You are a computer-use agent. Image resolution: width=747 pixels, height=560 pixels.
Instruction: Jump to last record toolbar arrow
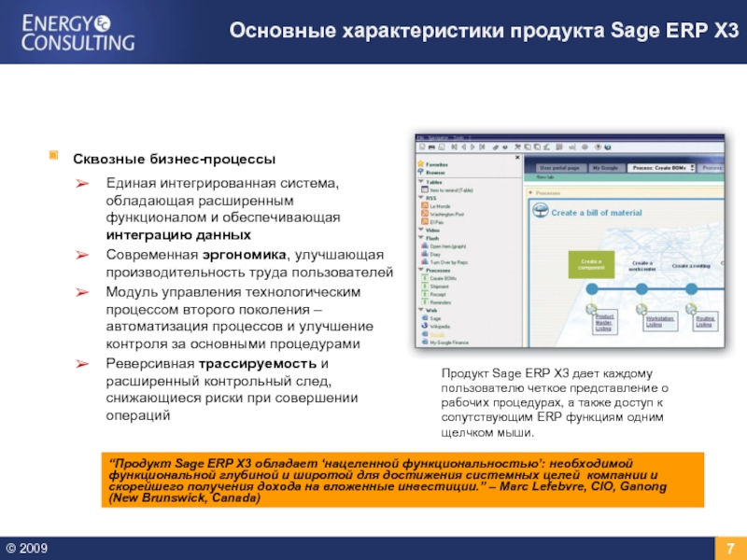pos(482,147)
